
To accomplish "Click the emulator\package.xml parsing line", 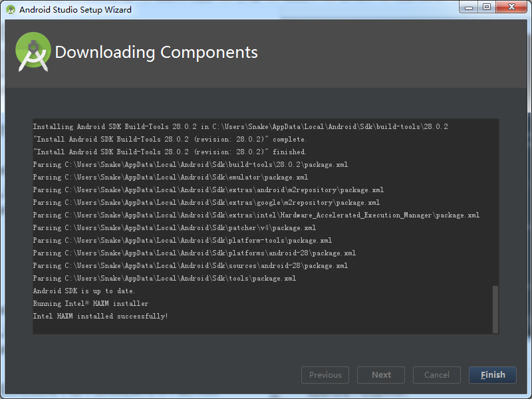I will 170,177.
